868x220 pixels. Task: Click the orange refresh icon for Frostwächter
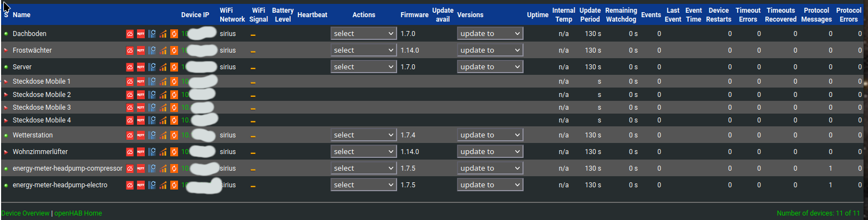[174, 50]
